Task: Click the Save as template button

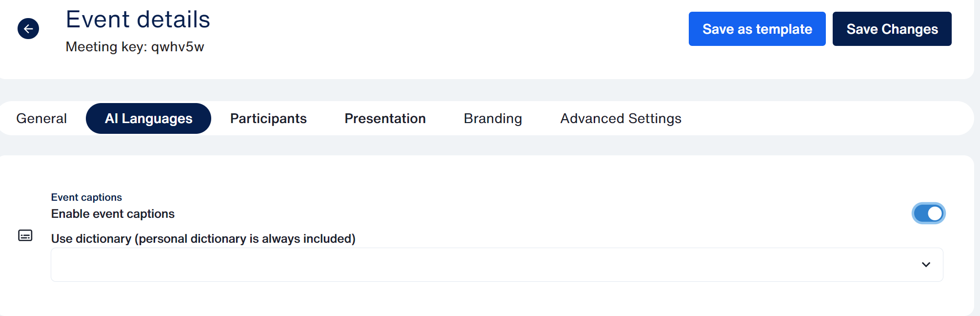Action: [x=757, y=29]
